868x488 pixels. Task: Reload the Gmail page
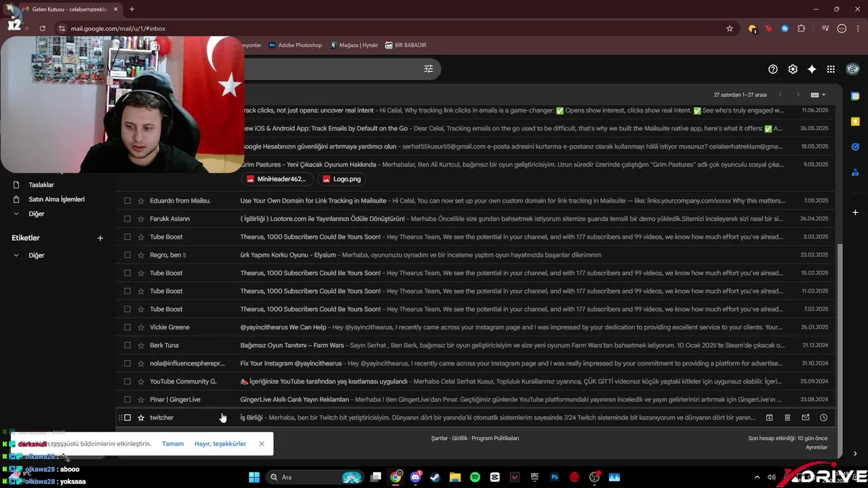(42, 28)
